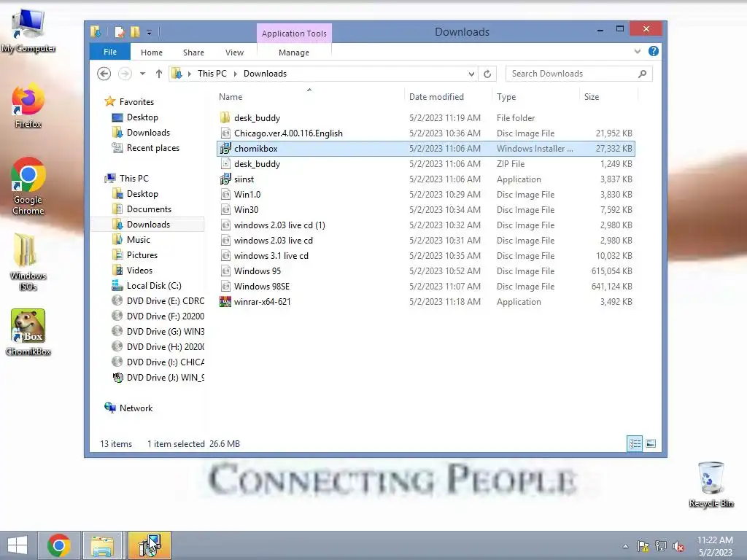Select Favorites in navigation pane
The height and width of the screenshot is (560, 747).
tap(136, 102)
